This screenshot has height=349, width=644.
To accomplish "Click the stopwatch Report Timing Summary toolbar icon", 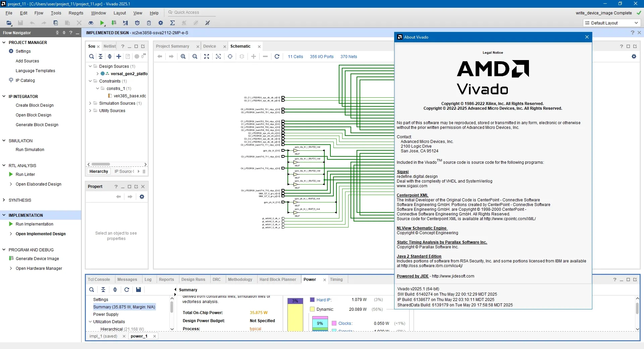I will 137,23.
